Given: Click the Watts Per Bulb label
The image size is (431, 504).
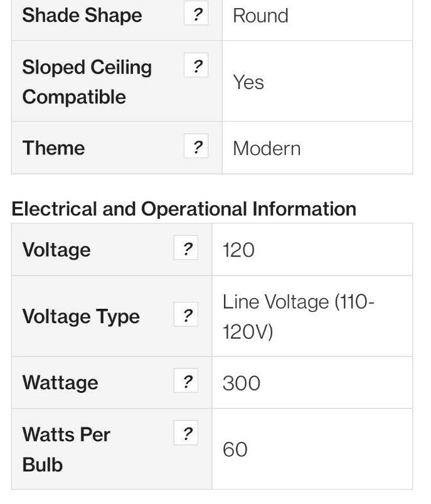Looking at the screenshot, I should (67, 449).
